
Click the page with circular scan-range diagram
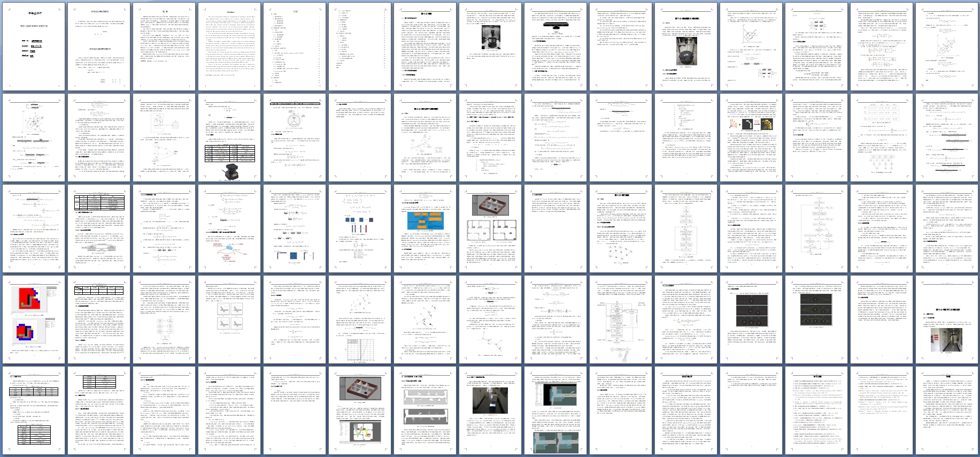click(x=294, y=138)
